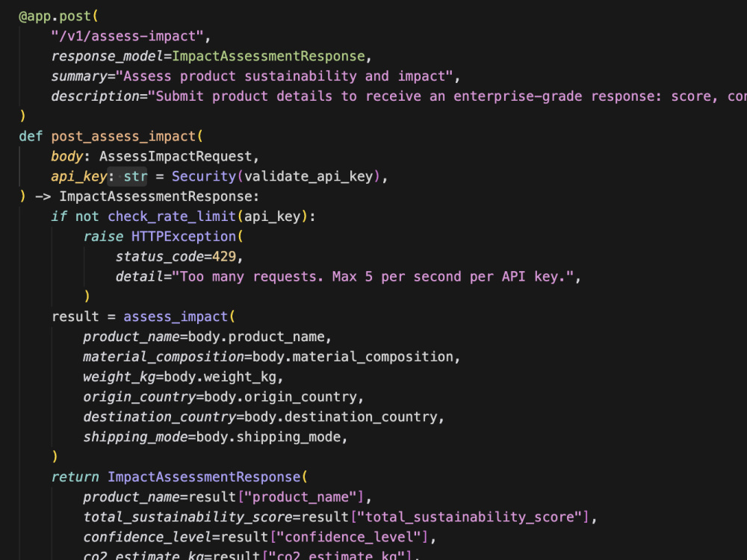747x560 pixels.
Task: Click body.weight_kg value
Action: click(x=220, y=376)
